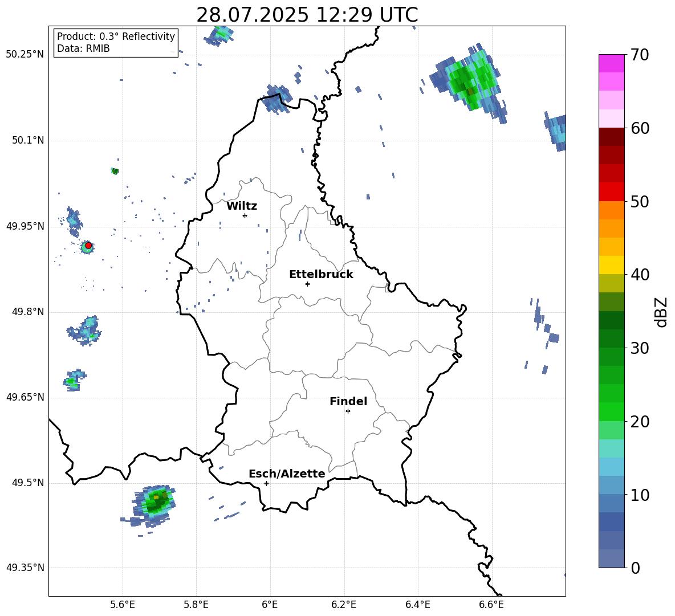Viewport: 675px width, 616px height.
Task: Click the red radar location dot
Action: coord(88,245)
